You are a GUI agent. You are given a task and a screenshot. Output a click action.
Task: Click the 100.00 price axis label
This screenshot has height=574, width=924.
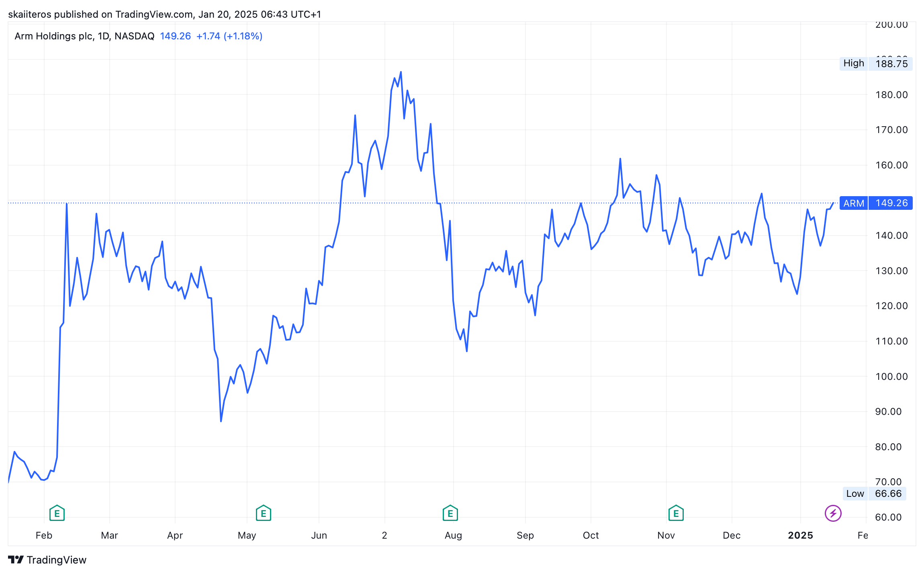coord(891,377)
